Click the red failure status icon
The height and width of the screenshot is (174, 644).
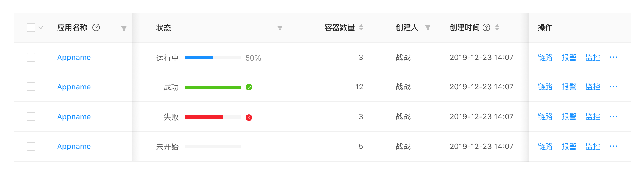pos(249,117)
